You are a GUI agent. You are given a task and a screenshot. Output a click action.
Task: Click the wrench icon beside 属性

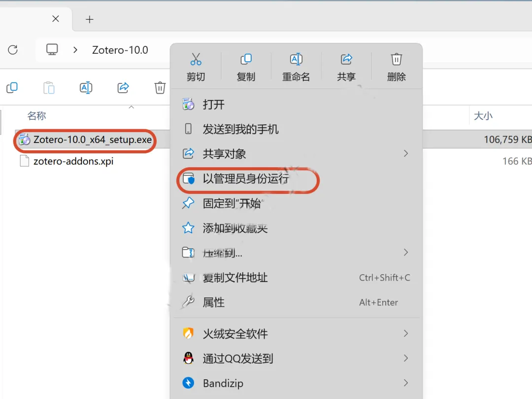coord(188,301)
